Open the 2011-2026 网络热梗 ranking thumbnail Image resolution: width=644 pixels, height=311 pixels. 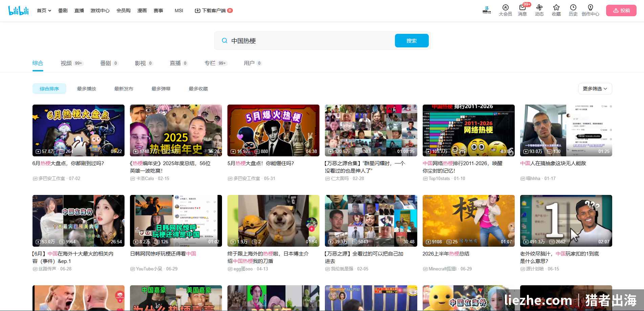469,130
